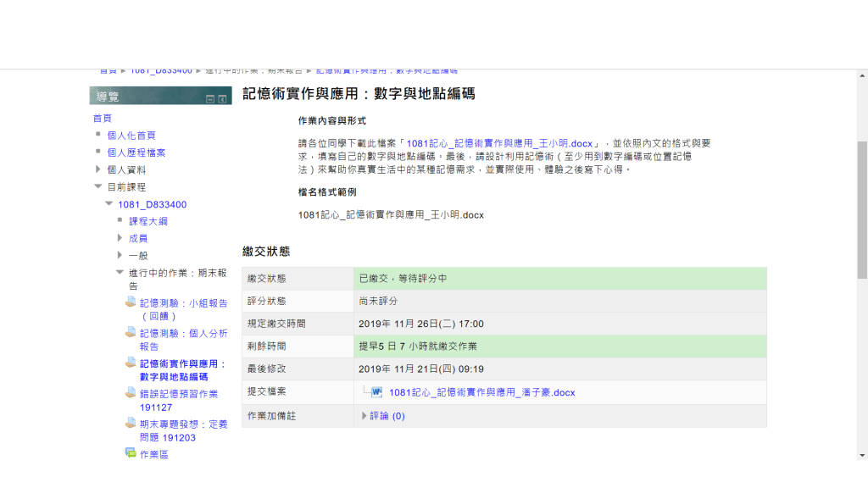Viewport: 868px width, 488px height.
Task: Download the 1081記心_記憶術實作與應用_王小明.docx template
Action: pos(499,144)
